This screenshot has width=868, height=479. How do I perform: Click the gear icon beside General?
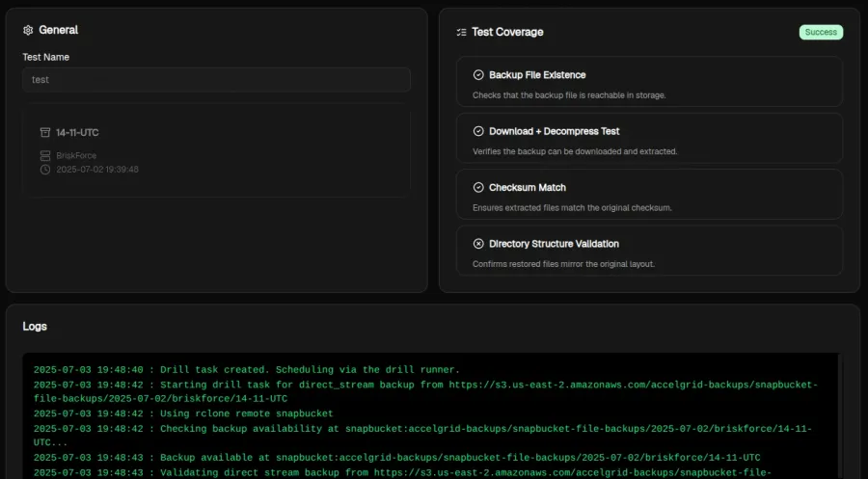point(28,30)
